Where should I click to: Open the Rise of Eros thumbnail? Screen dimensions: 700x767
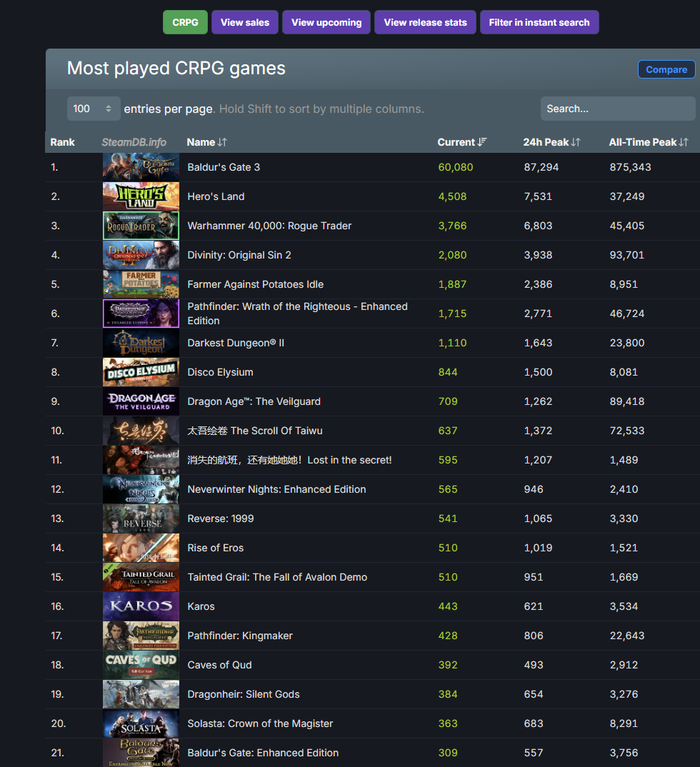pos(141,548)
